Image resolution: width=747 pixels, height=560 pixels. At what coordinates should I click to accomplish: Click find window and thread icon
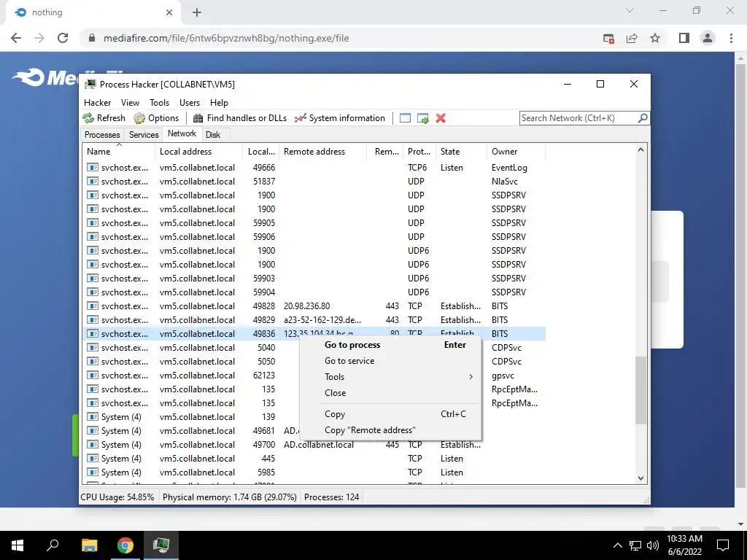point(422,118)
